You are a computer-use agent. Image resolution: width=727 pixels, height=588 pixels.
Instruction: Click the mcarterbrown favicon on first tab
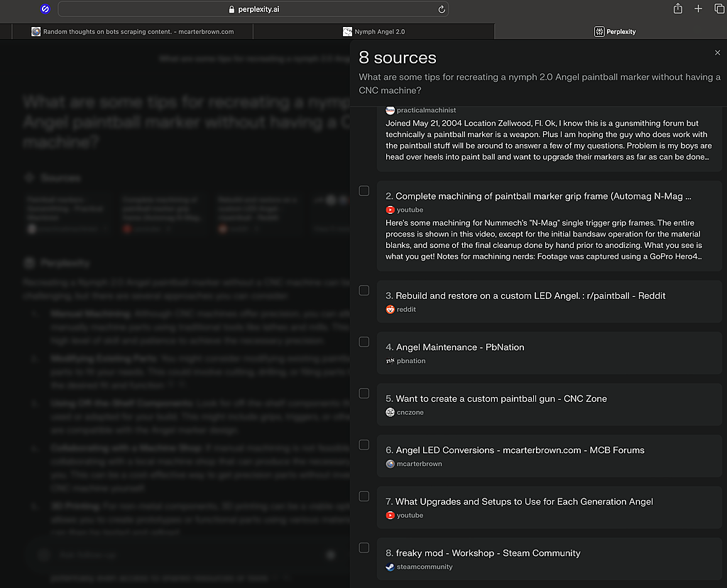tap(35, 31)
